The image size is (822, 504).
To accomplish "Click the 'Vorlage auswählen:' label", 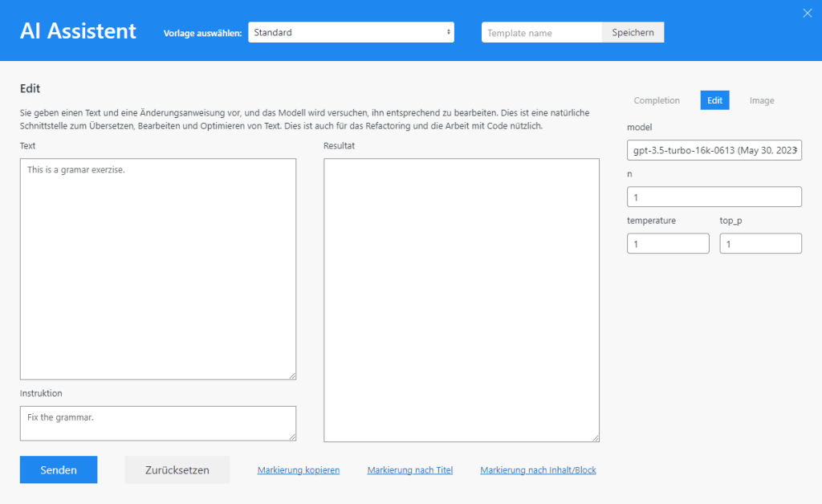I will 202,33.
